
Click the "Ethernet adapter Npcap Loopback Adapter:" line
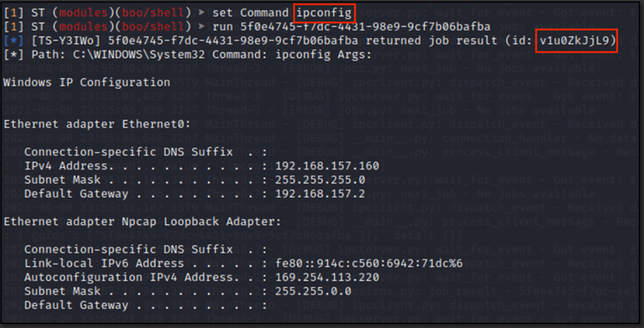(142, 222)
